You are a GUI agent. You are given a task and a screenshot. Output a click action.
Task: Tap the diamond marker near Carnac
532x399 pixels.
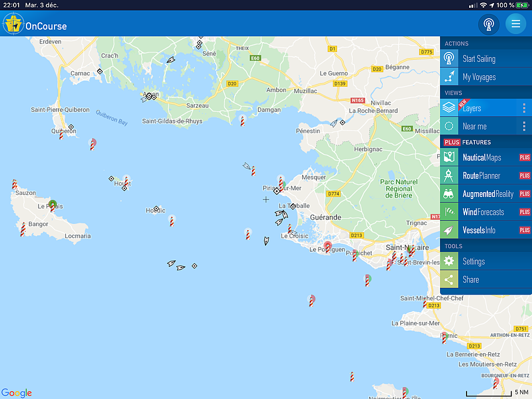(100, 71)
